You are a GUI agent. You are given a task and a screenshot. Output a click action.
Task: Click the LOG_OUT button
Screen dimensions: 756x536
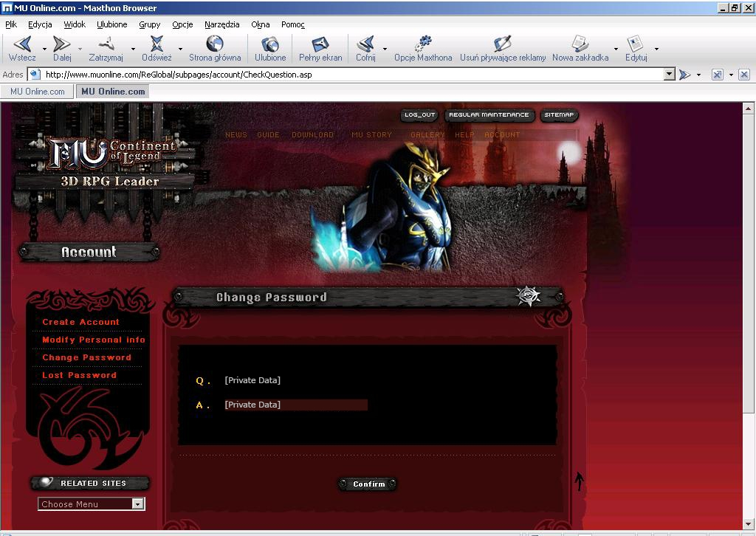pos(419,114)
